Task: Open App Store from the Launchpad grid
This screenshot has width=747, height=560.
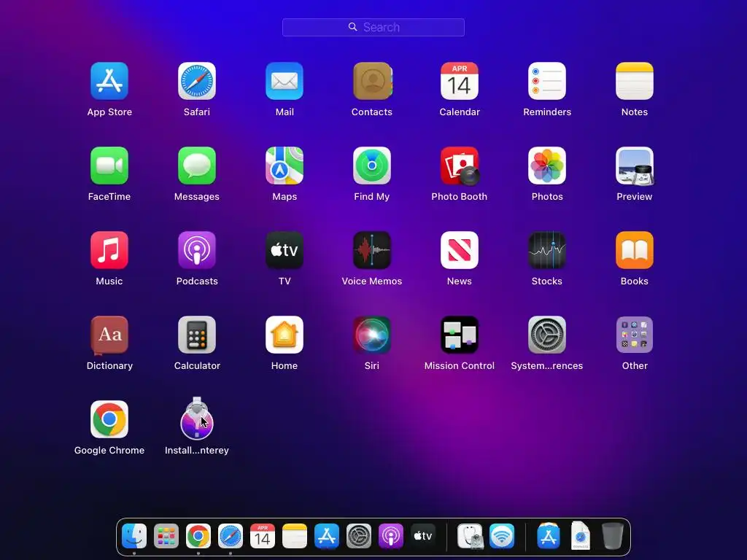Action: [x=109, y=81]
